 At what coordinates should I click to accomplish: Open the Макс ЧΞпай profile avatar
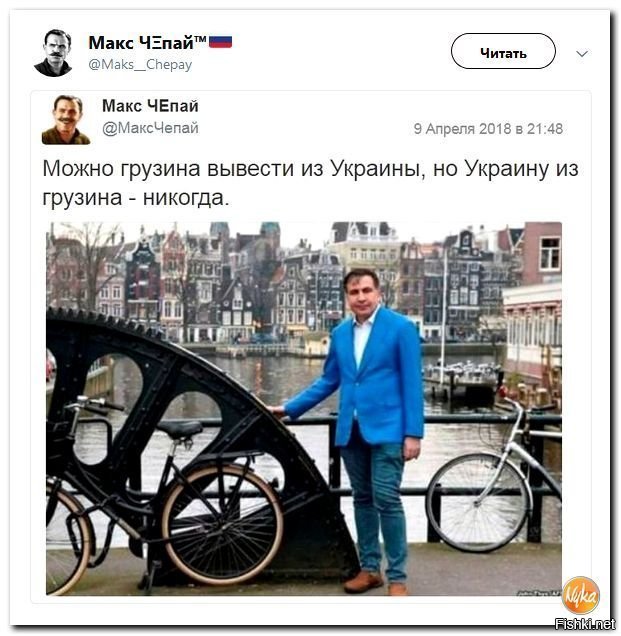[54, 53]
